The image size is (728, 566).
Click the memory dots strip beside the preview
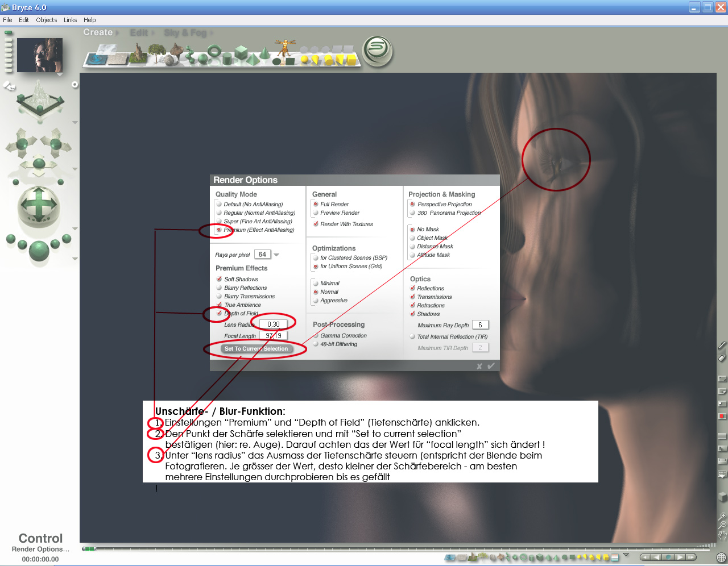click(9, 53)
